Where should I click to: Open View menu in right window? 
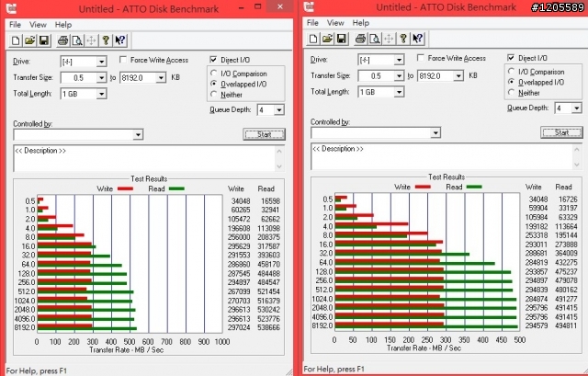pyautogui.click(x=335, y=23)
